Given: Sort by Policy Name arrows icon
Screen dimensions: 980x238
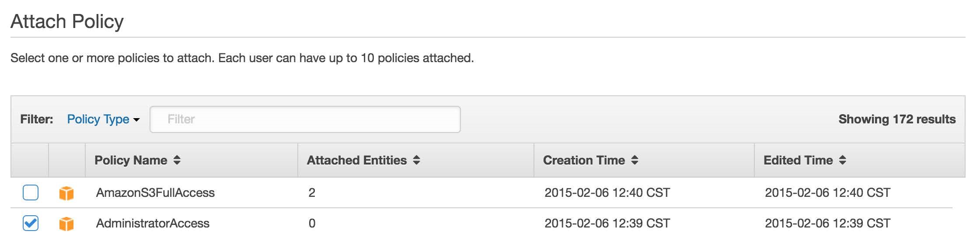Looking at the screenshot, I should 177,160.
